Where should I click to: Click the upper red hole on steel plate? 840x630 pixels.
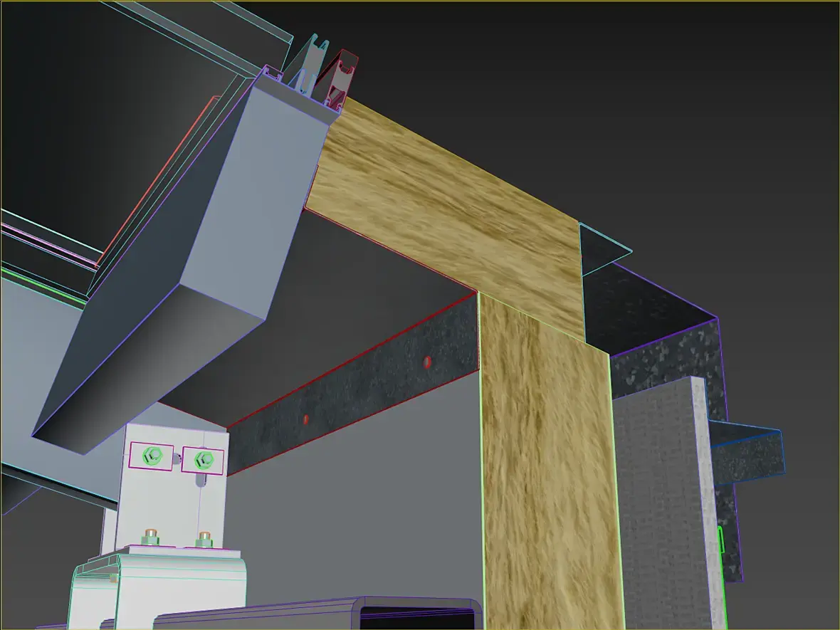coord(427,362)
